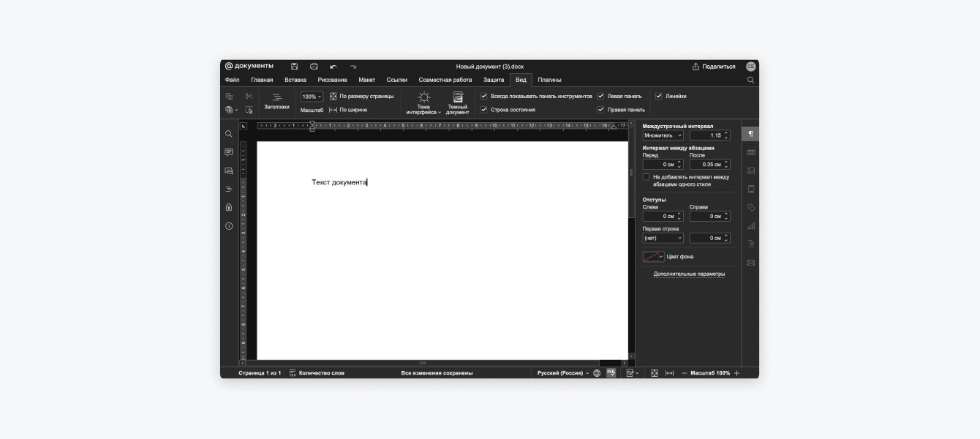This screenshot has width=980, height=439.
Task: Open table settings in right sidebar
Action: tap(750, 152)
